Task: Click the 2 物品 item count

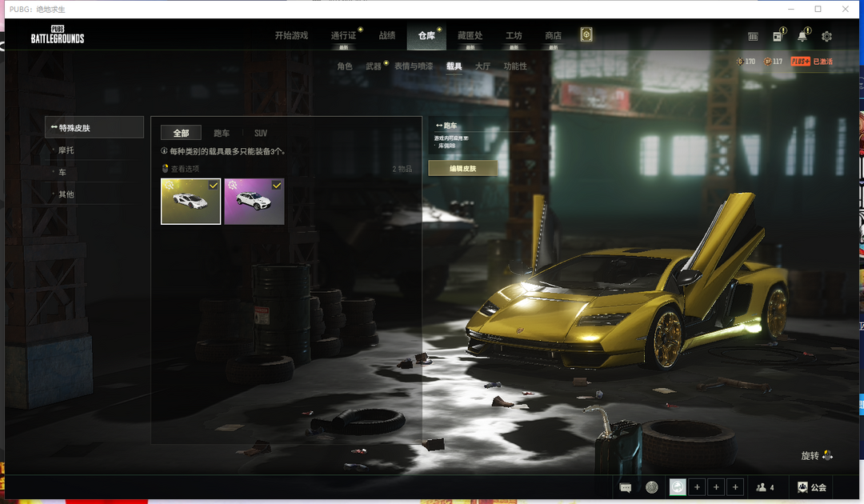Action: click(x=402, y=169)
